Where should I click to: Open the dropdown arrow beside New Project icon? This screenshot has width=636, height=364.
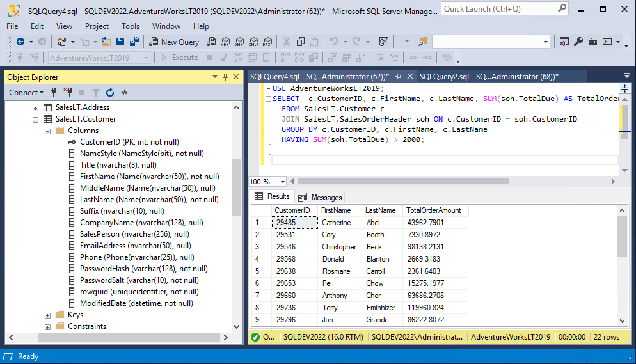[x=72, y=42]
